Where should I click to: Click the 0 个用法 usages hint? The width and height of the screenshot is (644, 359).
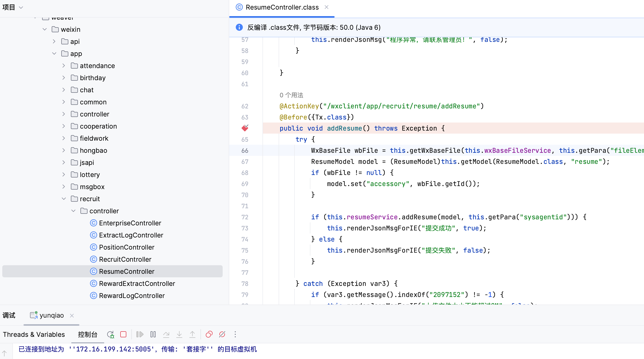291,95
